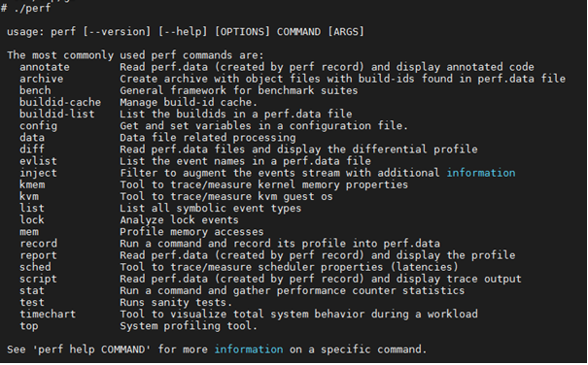Click the 'inject' command name

[38, 173]
